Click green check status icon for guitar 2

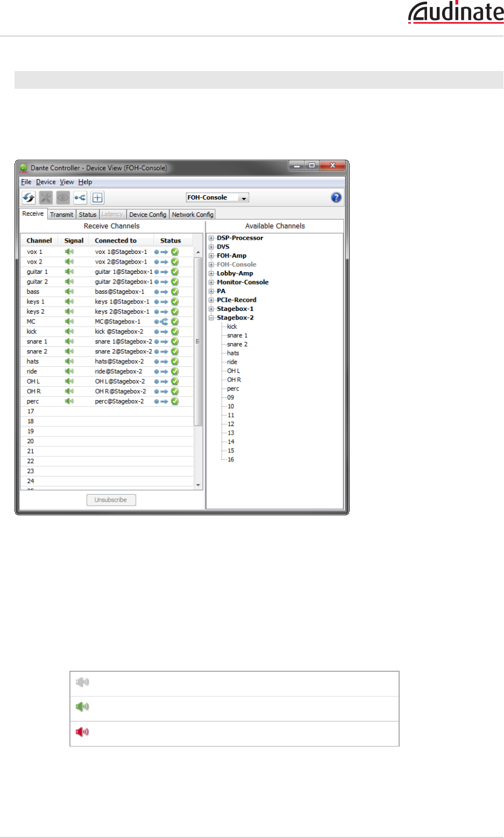pyautogui.click(x=175, y=282)
